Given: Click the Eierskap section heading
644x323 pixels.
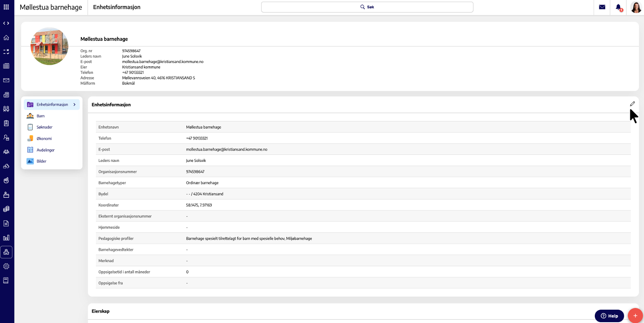Looking at the screenshot, I should (100, 311).
